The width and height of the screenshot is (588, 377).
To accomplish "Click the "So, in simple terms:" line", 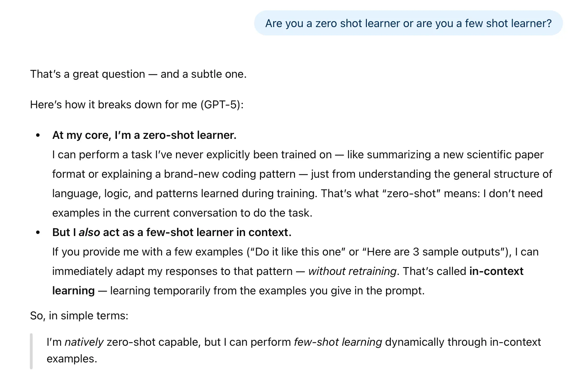I will tap(79, 316).
